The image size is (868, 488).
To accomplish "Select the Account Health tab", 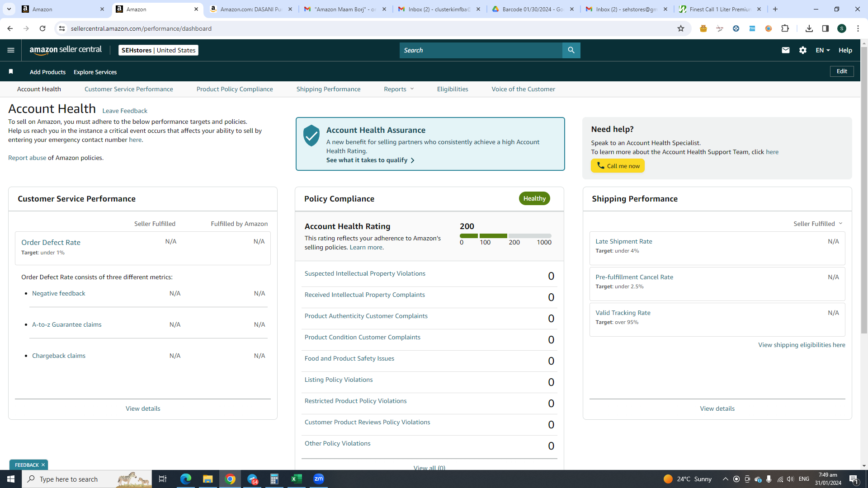I will click(39, 89).
